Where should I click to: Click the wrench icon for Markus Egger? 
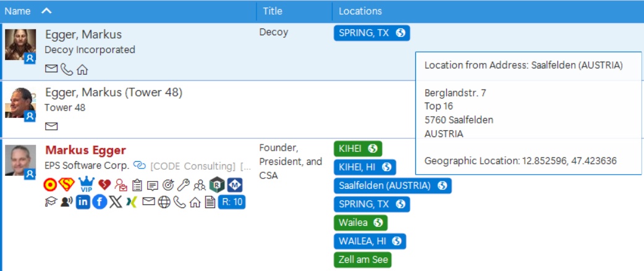(183, 185)
